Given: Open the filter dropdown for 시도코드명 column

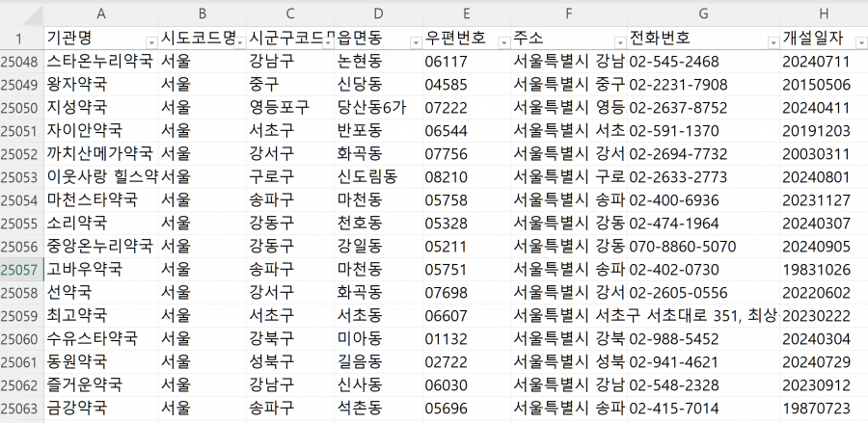Looking at the screenshot, I should click(240, 42).
